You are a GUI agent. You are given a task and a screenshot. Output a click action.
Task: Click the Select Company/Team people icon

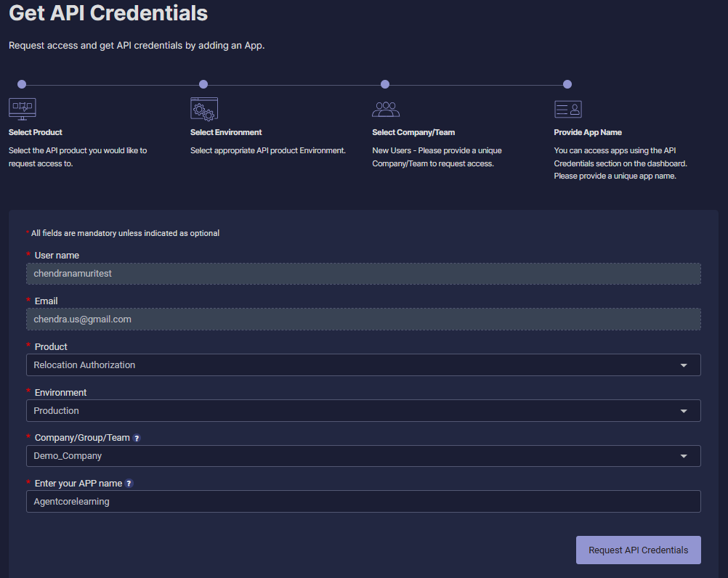[x=386, y=109]
